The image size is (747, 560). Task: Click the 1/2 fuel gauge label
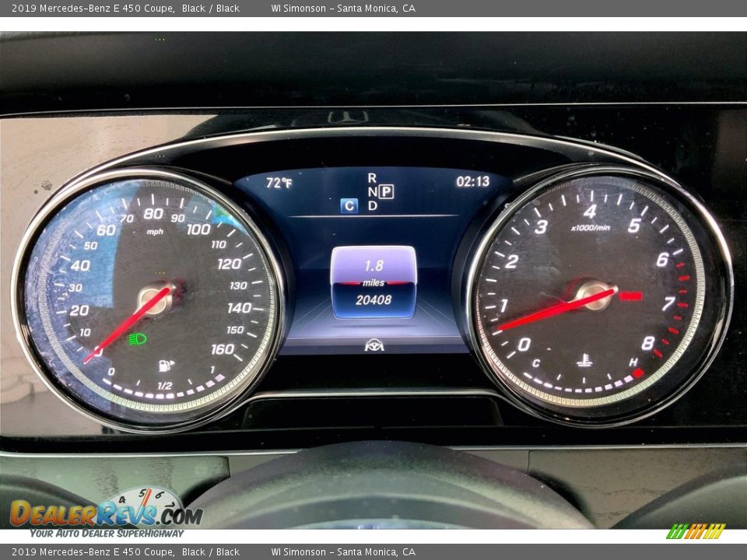[165, 386]
